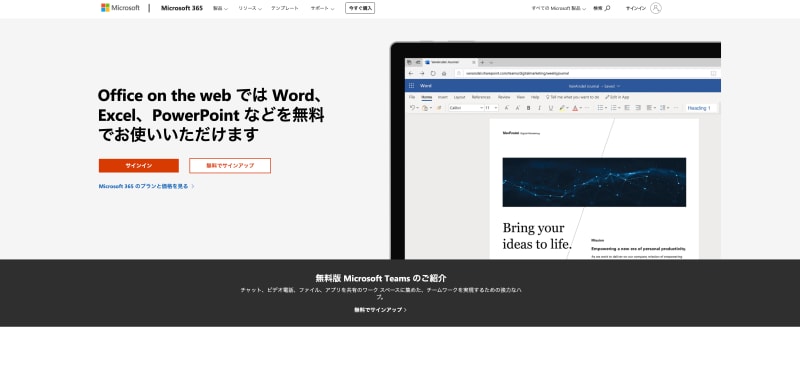Click 無料でサインアップ link in Teams banner
Screen dimensions: 800x370
(380, 310)
